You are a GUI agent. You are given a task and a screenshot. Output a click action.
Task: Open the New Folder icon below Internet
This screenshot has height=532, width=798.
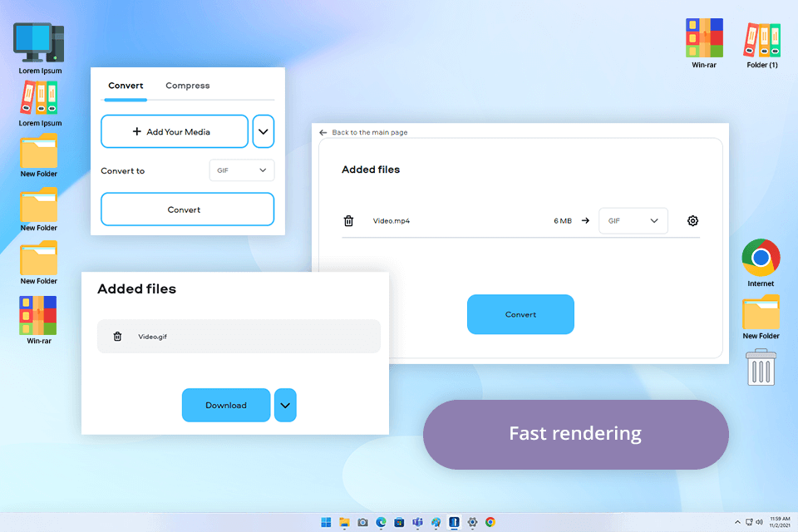pyautogui.click(x=761, y=317)
